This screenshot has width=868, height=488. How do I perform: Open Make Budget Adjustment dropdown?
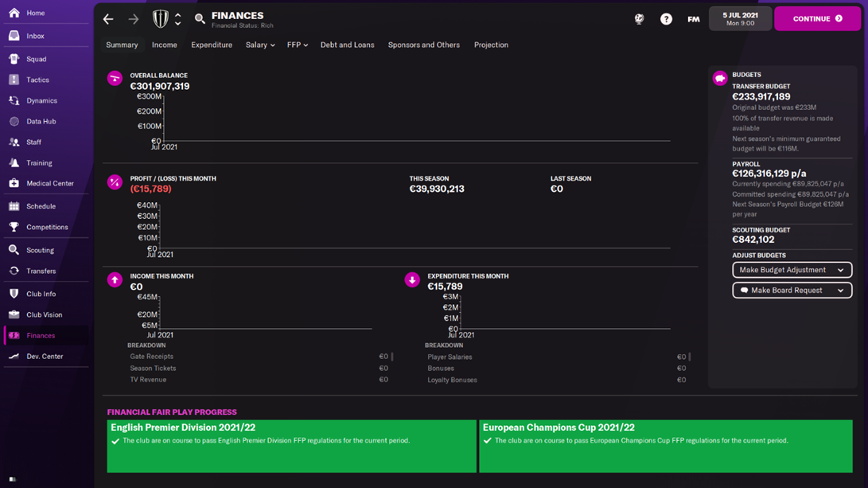click(x=792, y=270)
